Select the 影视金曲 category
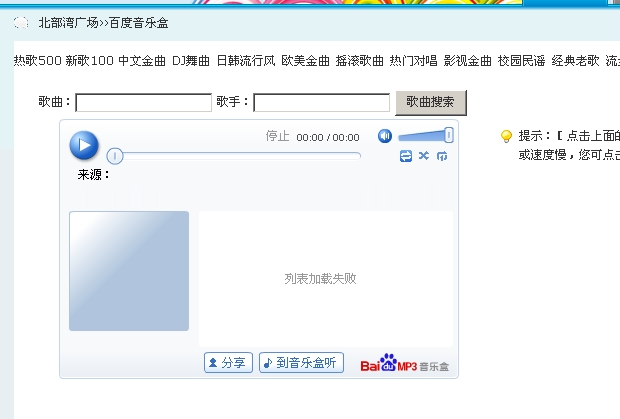The height and width of the screenshot is (419, 620). click(467, 61)
